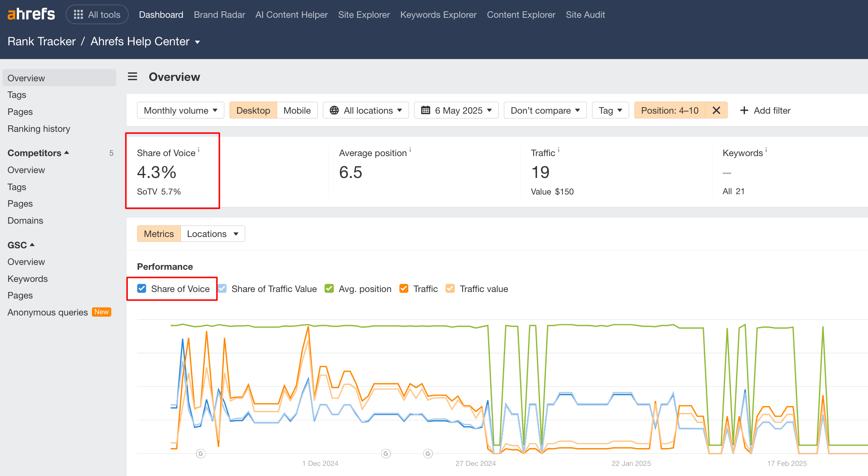Click the 1 Dec 2024 axis label
The image size is (868, 476).
pos(320,463)
